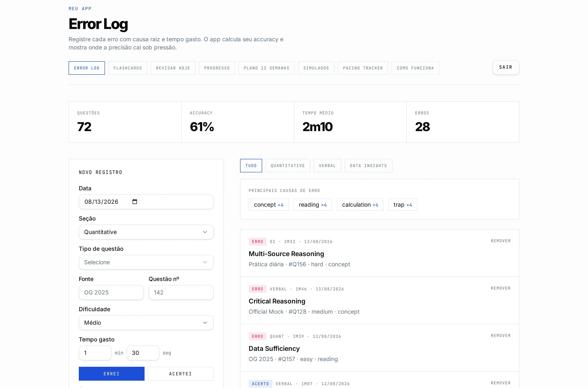This screenshot has height=388, width=588.
Task: Click the Sair button
Action: (x=506, y=67)
